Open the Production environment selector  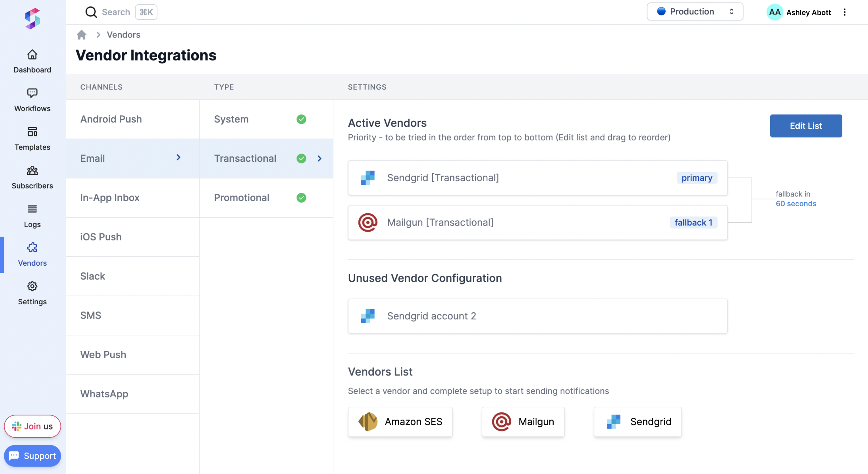point(694,11)
